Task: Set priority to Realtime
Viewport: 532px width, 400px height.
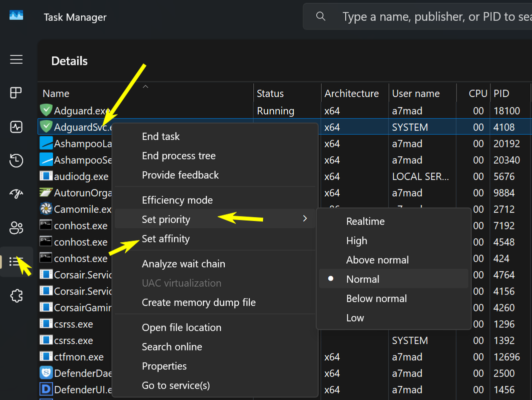Action: point(393,221)
